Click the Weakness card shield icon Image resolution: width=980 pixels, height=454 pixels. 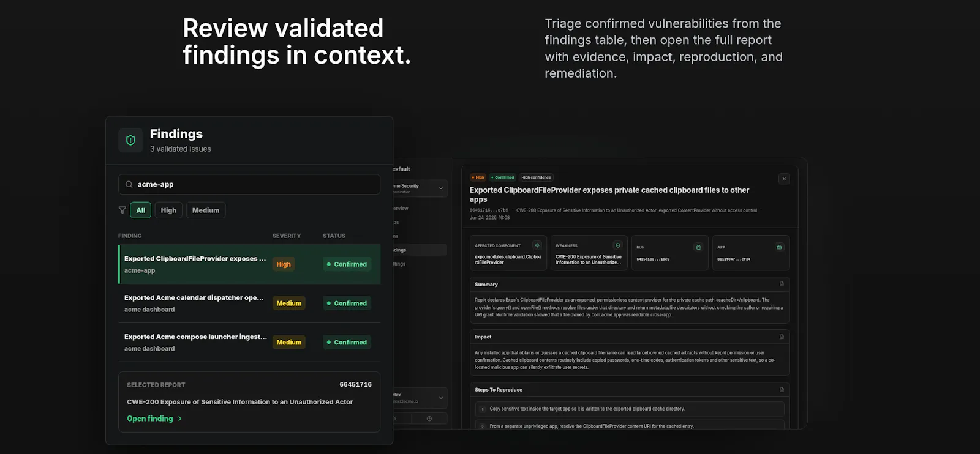(617, 245)
